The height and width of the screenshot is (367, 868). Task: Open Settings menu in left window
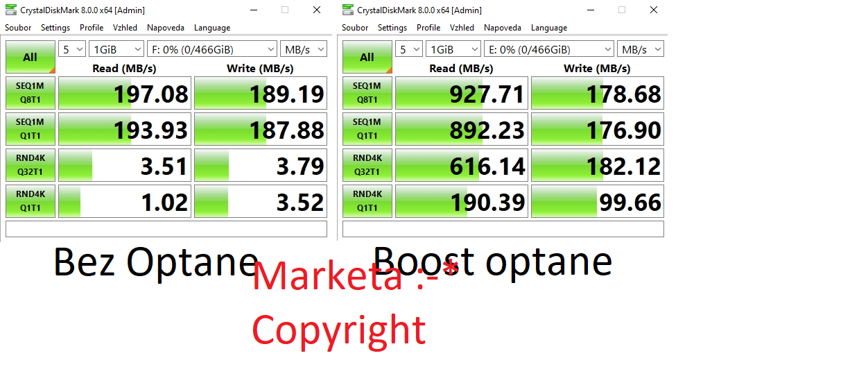55,28
